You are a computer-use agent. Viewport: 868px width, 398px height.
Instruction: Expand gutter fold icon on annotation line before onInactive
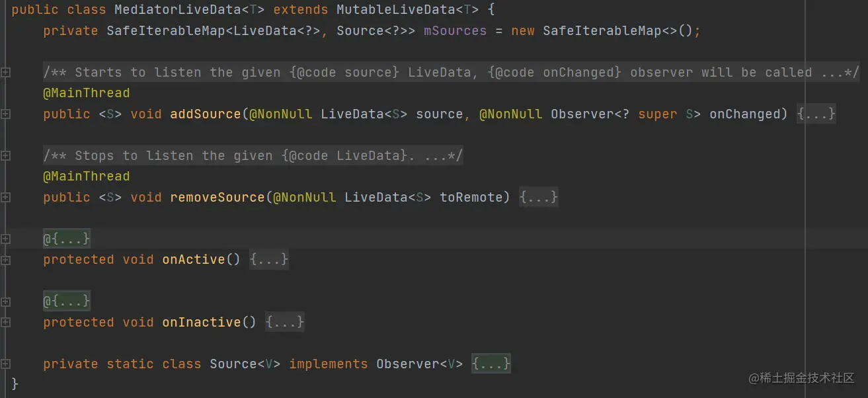(x=5, y=301)
